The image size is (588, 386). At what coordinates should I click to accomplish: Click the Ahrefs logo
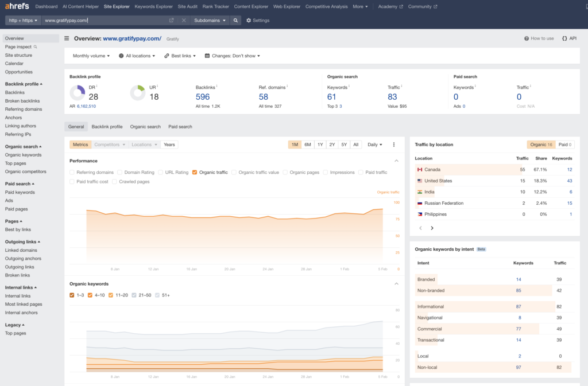[x=17, y=6]
